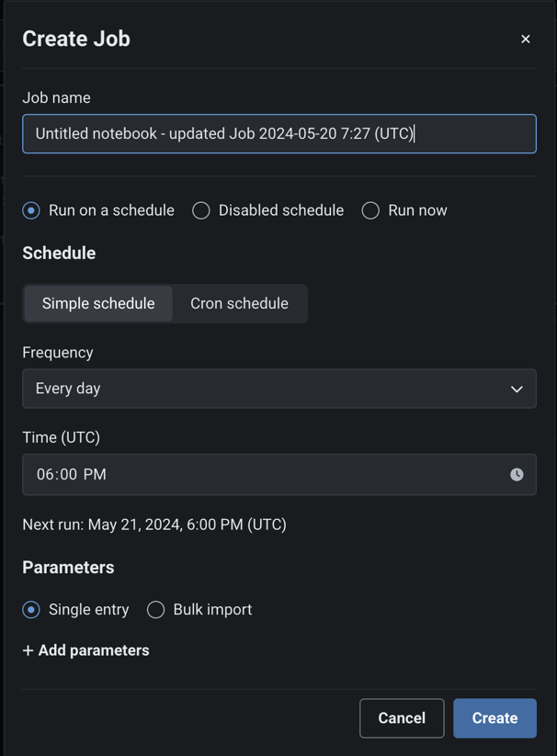Select Run on a schedule option
557x756 pixels.
(31, 210)
